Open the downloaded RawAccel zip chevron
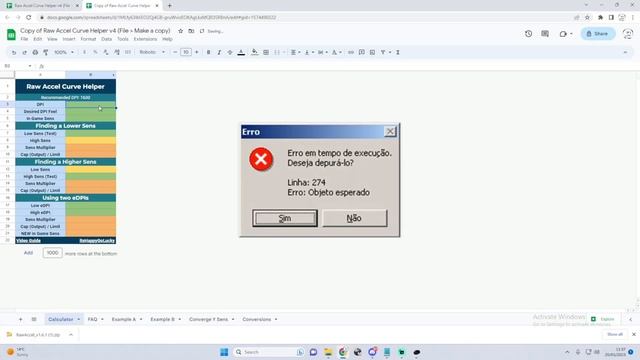This screenshot has width=640, height=360. (71, 335)
